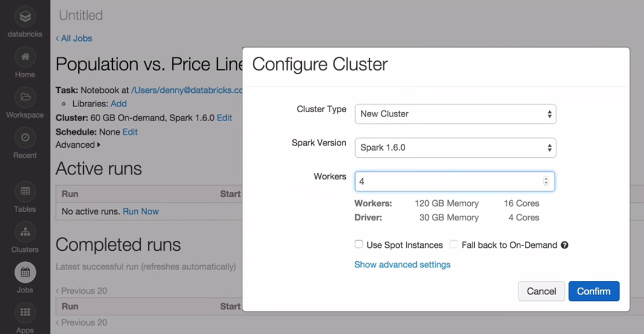Show advanced settings link
Image resolution: width=644 pixels, height=334 pixels.
click(402, 265)
